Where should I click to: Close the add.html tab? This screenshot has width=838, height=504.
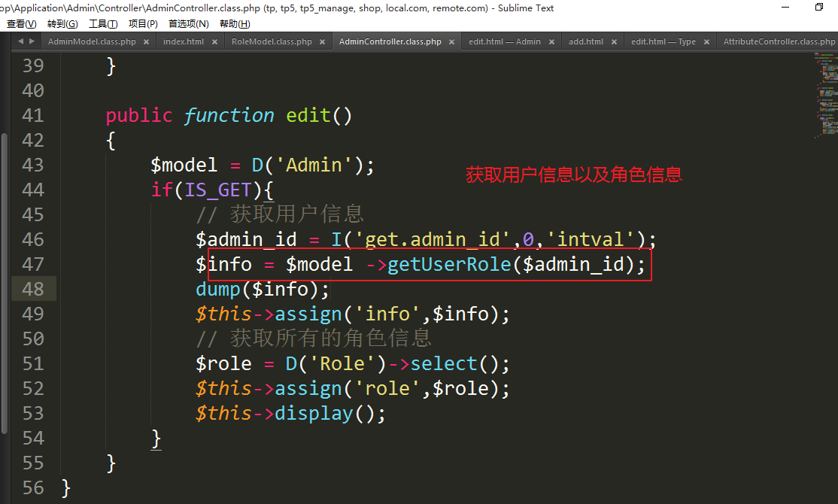pos(612,42)
